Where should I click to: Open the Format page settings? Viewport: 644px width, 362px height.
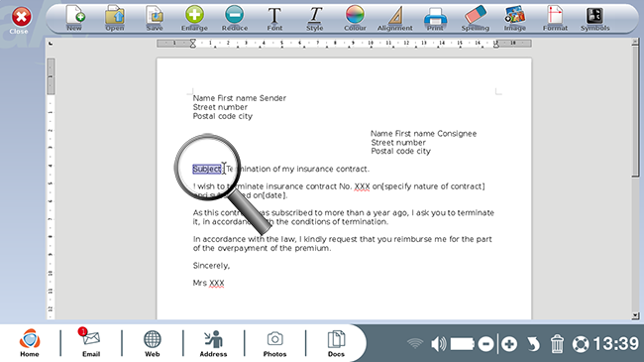[555, 18]
